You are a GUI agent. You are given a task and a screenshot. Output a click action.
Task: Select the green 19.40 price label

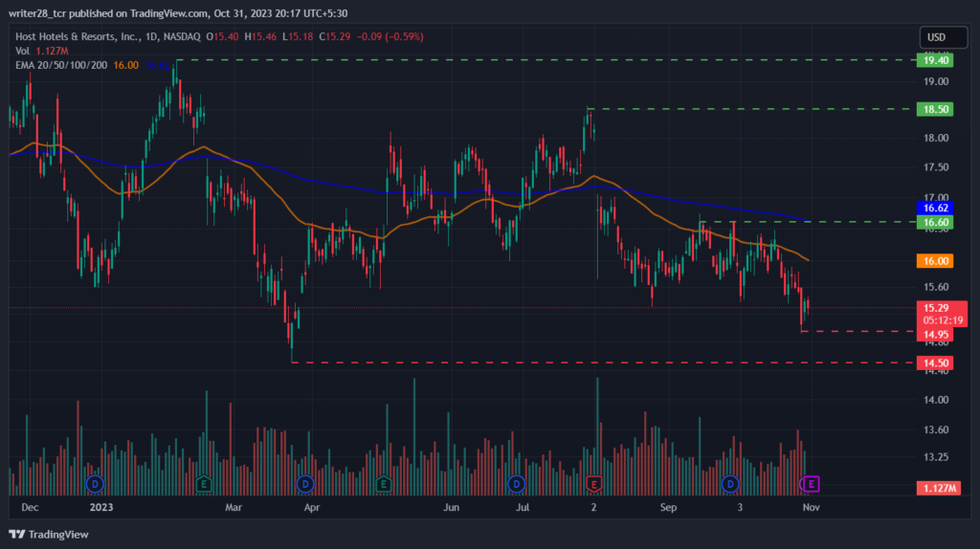(x=935, y=60)
